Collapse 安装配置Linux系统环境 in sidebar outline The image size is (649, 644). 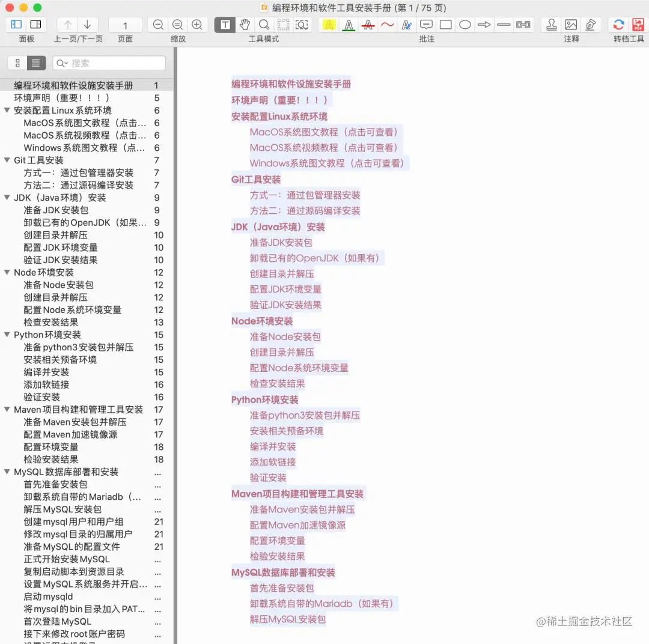pos(7,111)
